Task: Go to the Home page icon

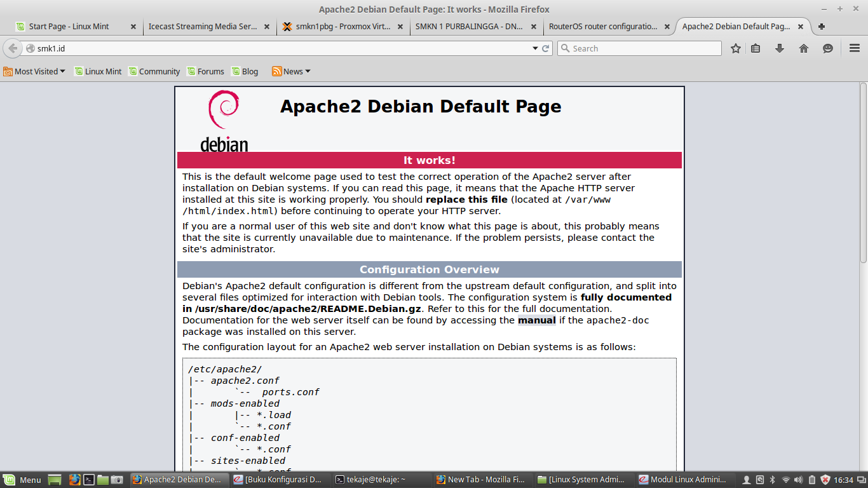Action: 804,48
